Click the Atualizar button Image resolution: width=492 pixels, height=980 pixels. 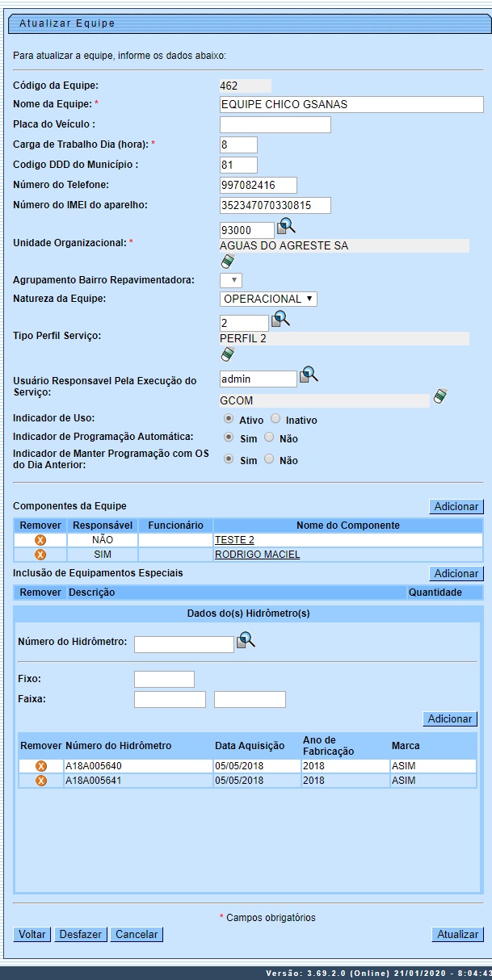click(458, 934)
